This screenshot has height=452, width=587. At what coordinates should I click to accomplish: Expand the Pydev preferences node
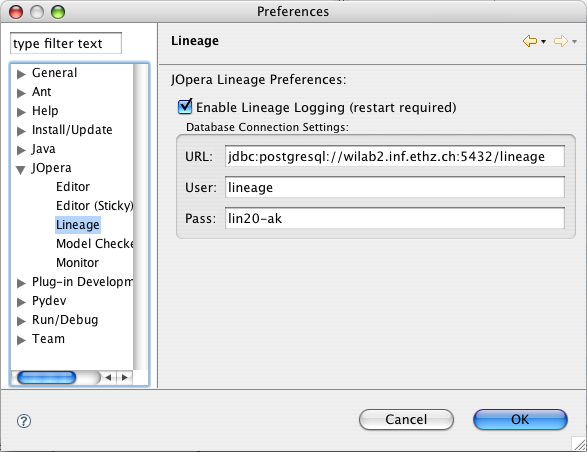[21, 302]
